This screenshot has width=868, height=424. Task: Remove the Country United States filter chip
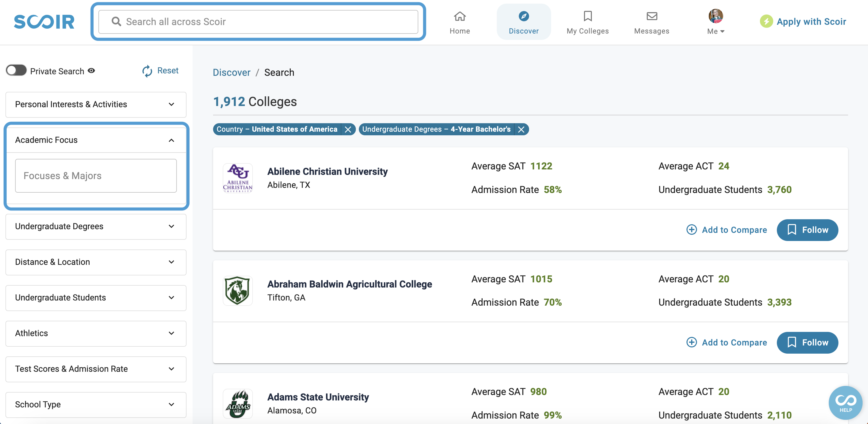tap(348, 130)
